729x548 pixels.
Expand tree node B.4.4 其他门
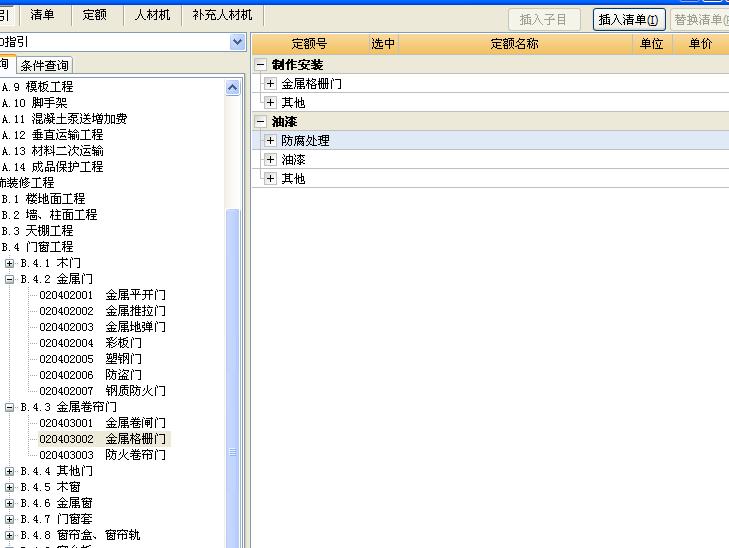pos(9,471)
